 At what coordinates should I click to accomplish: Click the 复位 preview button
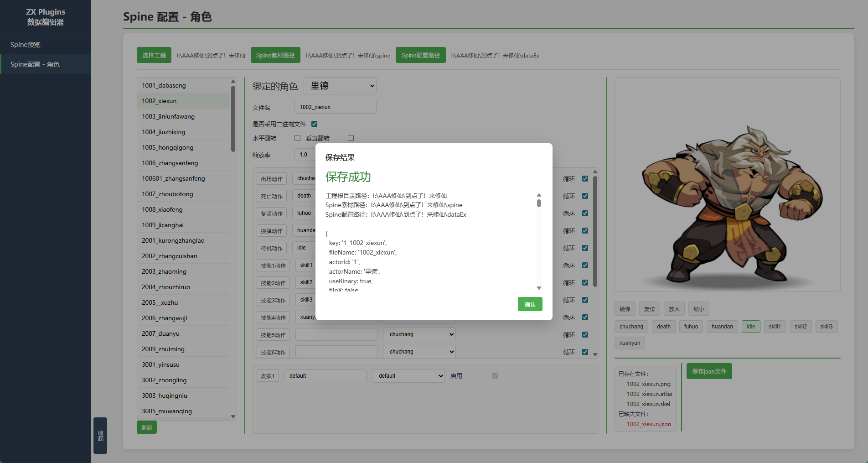pos(650,309)
